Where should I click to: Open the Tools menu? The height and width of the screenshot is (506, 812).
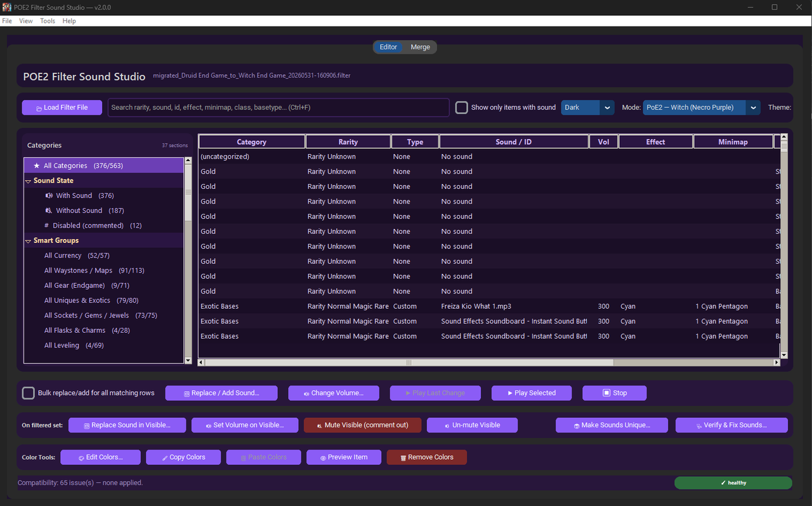48,21
